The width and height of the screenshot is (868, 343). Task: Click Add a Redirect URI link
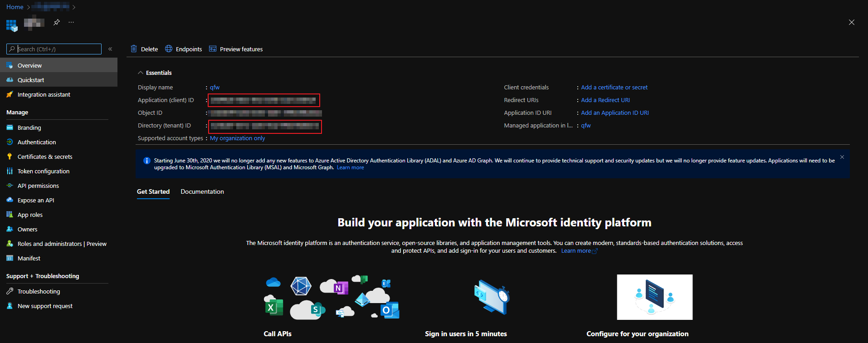[x=605, y=100]
